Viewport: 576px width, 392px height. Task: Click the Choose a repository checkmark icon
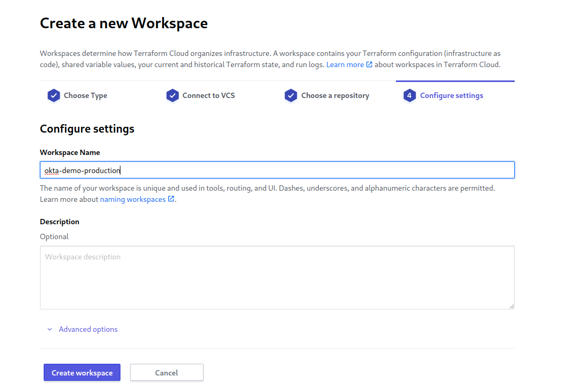[x=290, y=96]
